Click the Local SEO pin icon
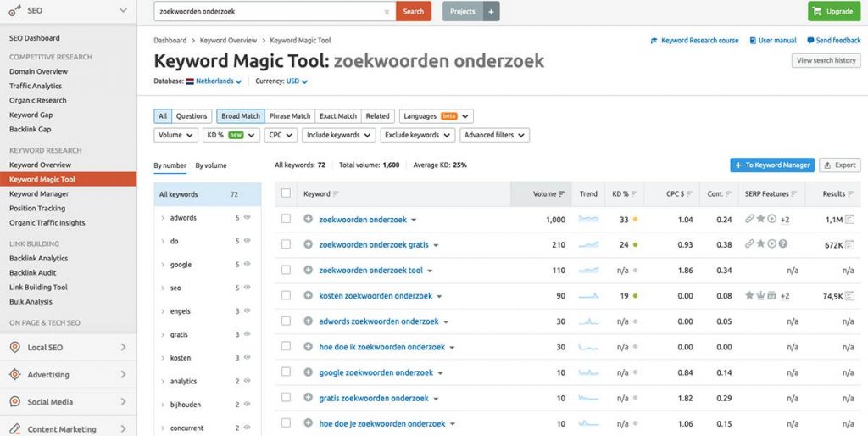 tap(15, 348)
